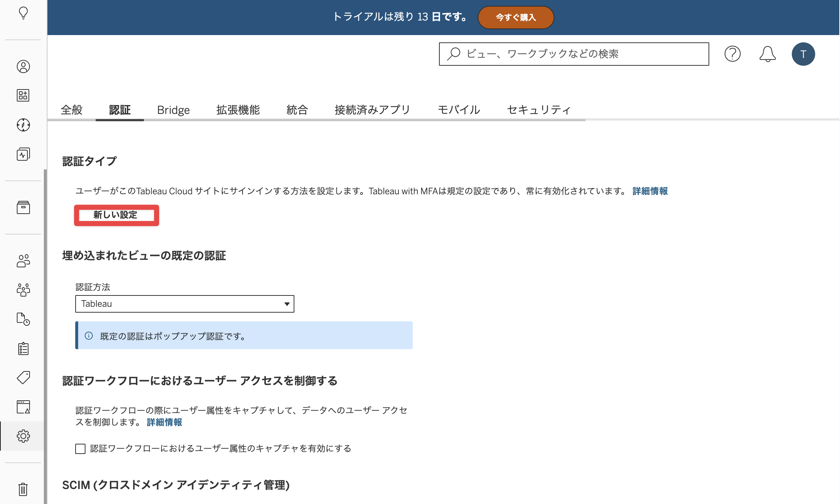Open the lightbulb recommendations icon
This screenshot has width=840, height=504.
(23, 13)
